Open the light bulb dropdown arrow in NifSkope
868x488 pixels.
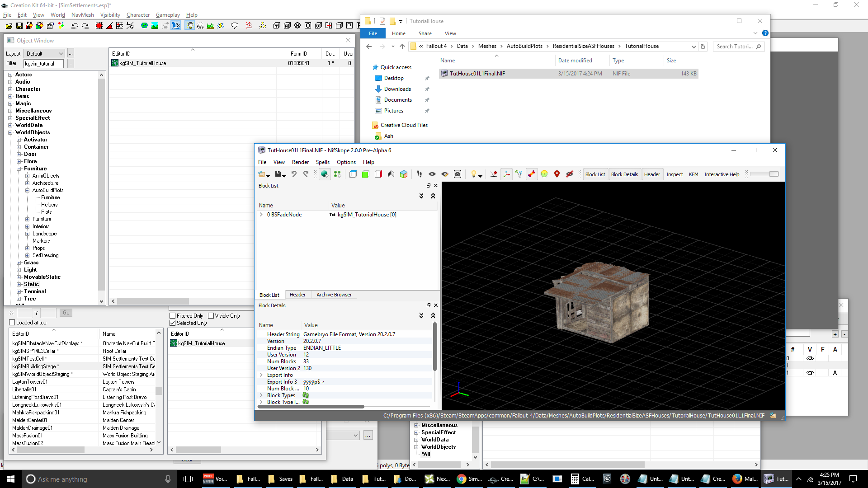pyautogui.click(x=480, y=175)
